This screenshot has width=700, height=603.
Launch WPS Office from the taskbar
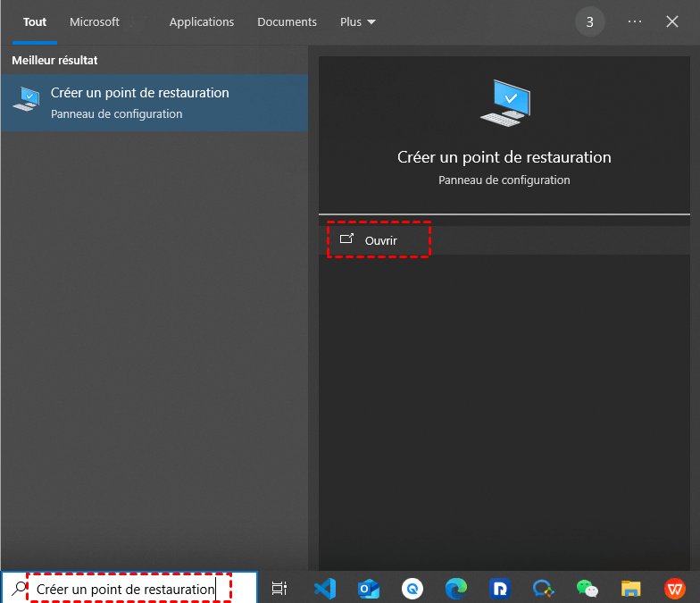675,588
